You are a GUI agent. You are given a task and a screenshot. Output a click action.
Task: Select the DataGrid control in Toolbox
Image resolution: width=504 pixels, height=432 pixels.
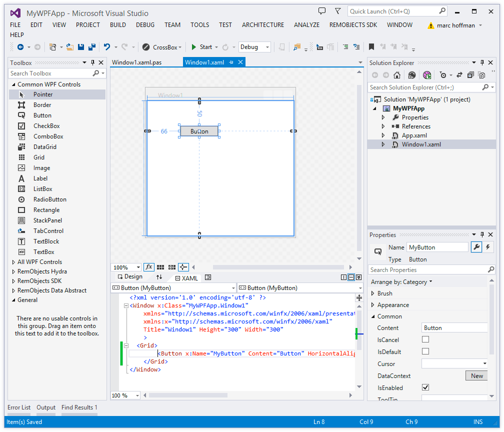44,147
